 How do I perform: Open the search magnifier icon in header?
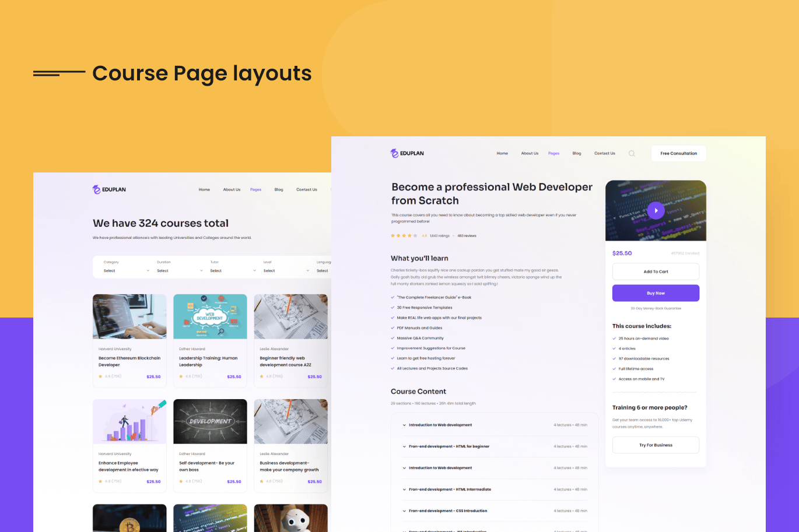[x=632, y=154]
